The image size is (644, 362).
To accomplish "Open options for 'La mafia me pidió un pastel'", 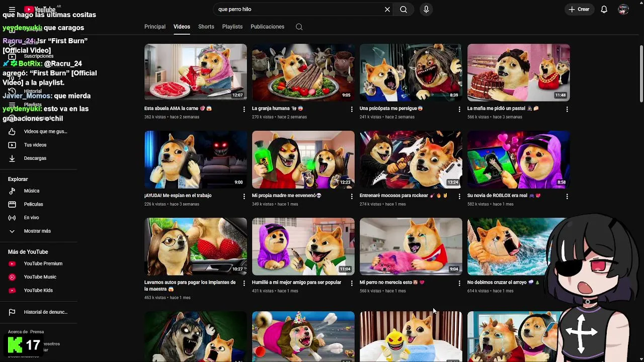I will 567,109.
